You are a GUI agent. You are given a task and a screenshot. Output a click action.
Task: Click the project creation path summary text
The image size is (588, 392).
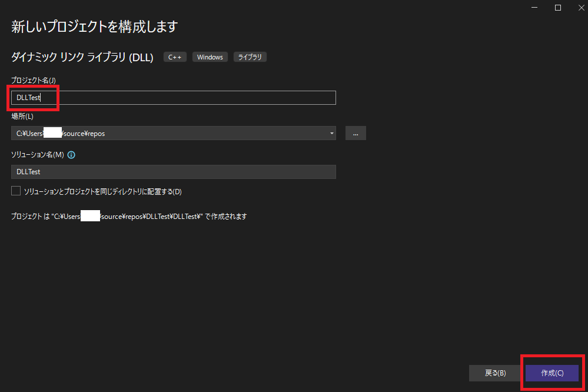pos(129,217)
